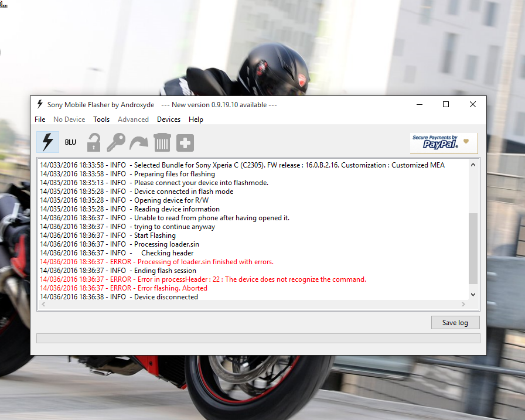Viewport: 525px width, 420px height.
Task: Open the Devices menu
Action: point(169,119)
